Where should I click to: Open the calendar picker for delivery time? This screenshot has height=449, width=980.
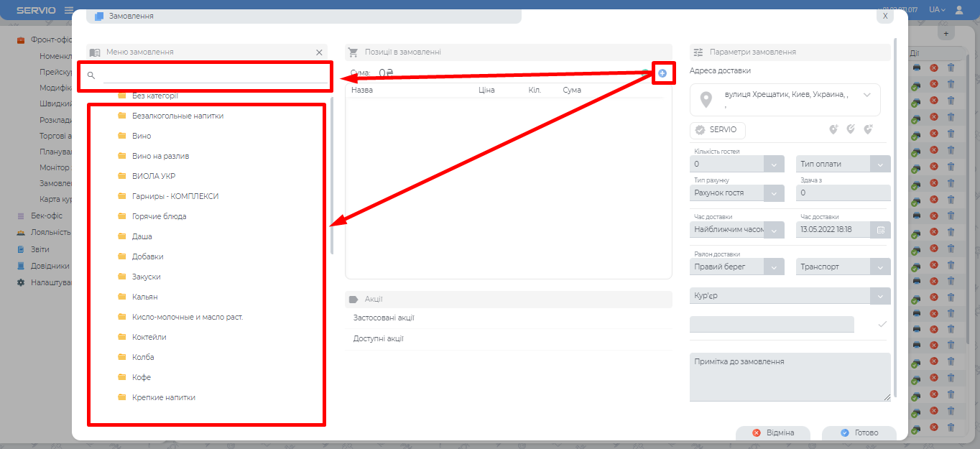point(880,230)
